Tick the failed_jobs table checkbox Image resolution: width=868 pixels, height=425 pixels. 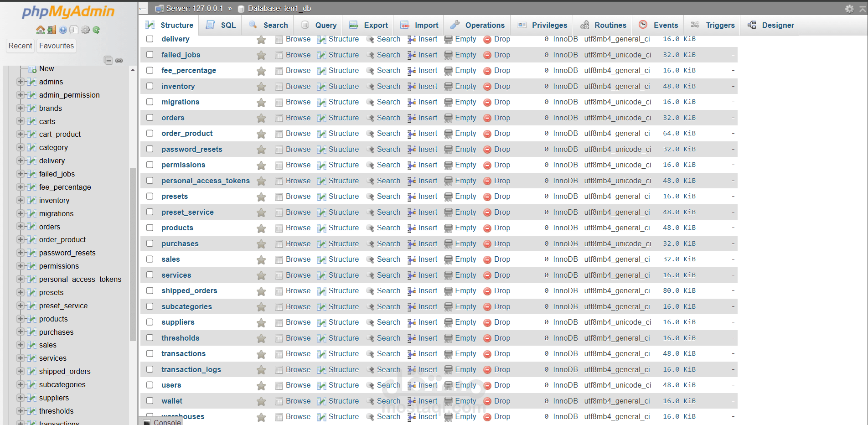tap(150, 55)
